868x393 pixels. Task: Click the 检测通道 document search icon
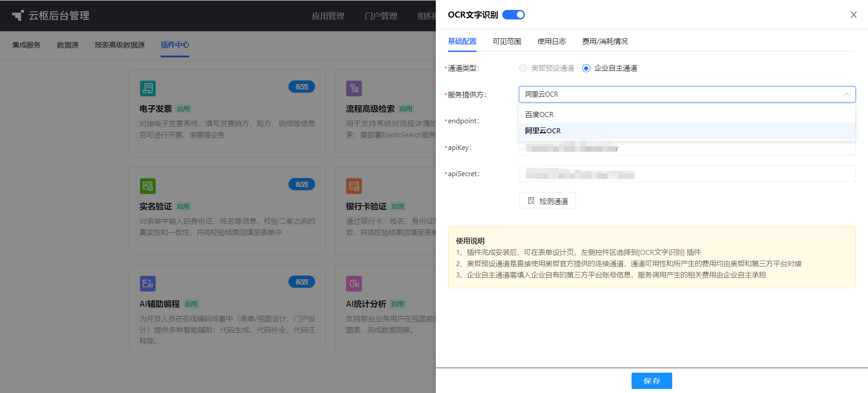(x=531, y=201)
